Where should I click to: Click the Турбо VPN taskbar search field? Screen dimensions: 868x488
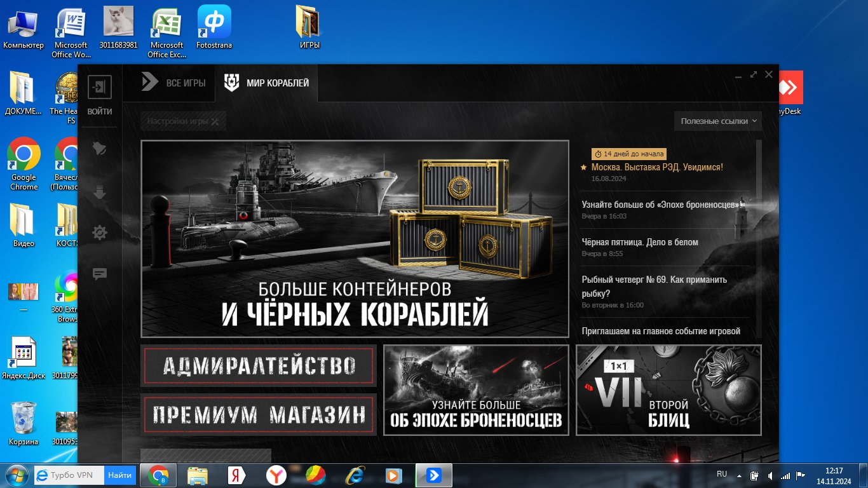click(69, 475)
